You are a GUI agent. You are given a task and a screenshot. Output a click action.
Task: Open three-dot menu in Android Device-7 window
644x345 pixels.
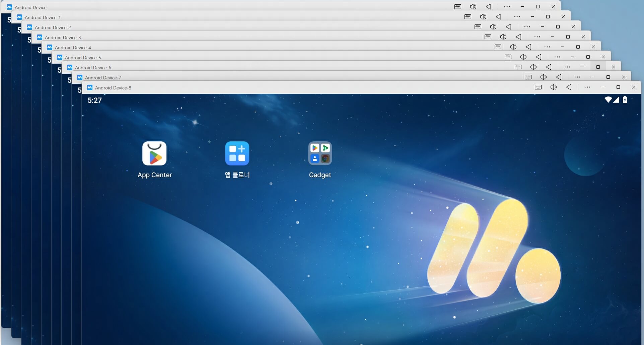tap(577, 77)
